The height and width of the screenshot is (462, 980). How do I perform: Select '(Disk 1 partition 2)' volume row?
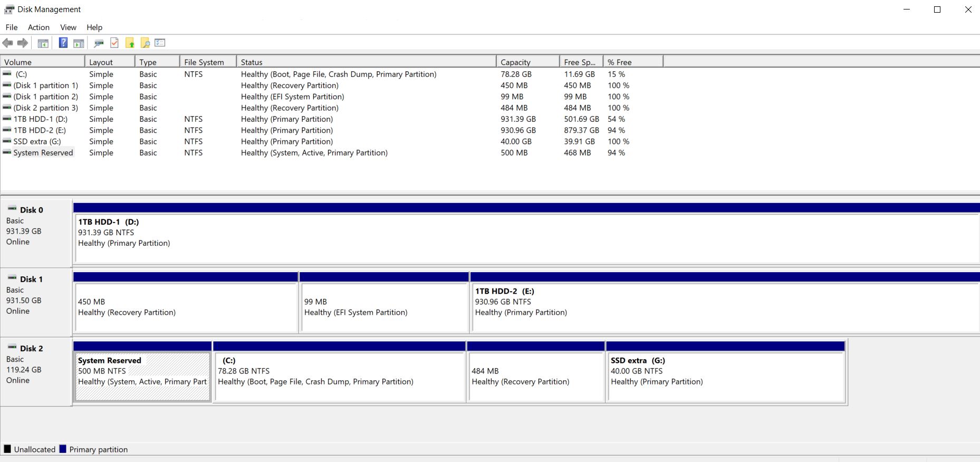[x=331, y=97]
